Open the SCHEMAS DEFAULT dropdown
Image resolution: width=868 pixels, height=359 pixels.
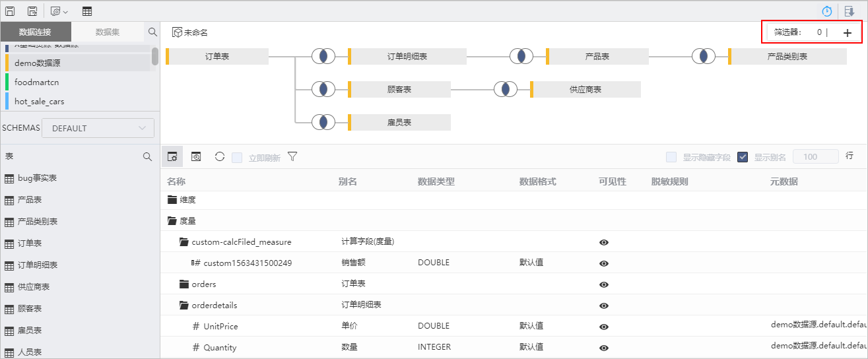(98, 128)
